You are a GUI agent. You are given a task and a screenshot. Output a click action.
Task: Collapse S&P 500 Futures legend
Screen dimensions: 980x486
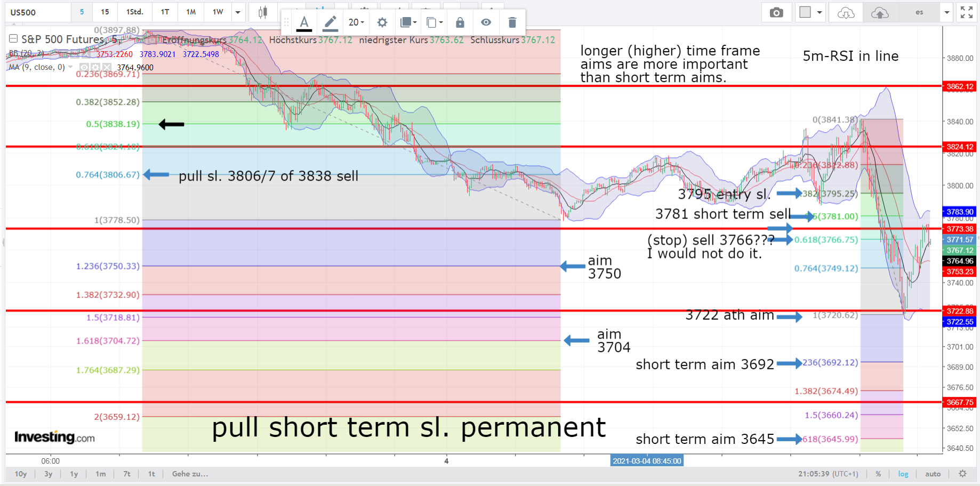(13, 39)
